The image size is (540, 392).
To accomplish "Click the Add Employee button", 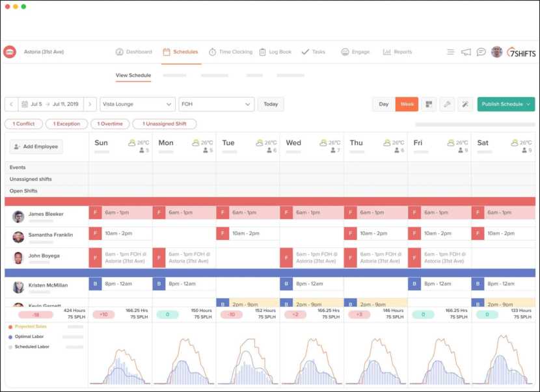I will click(x=36, y=147).
